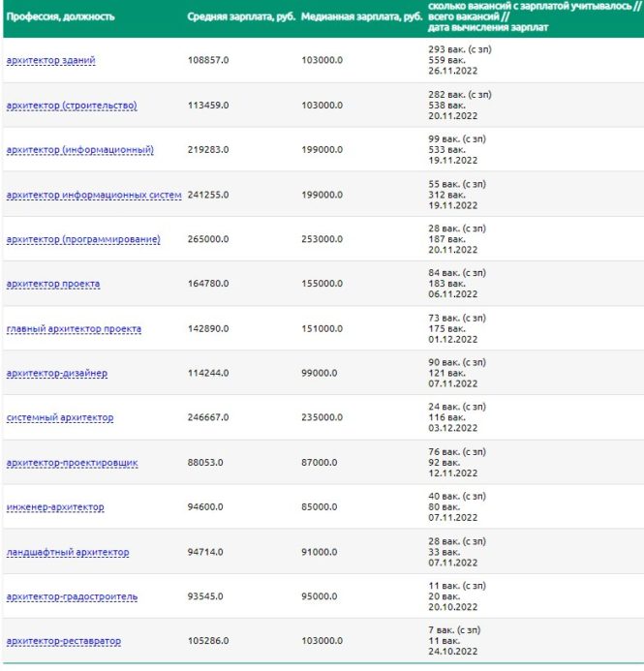
Task: Open the 'главный архитектор проекта' link
Action: (74, 328)
